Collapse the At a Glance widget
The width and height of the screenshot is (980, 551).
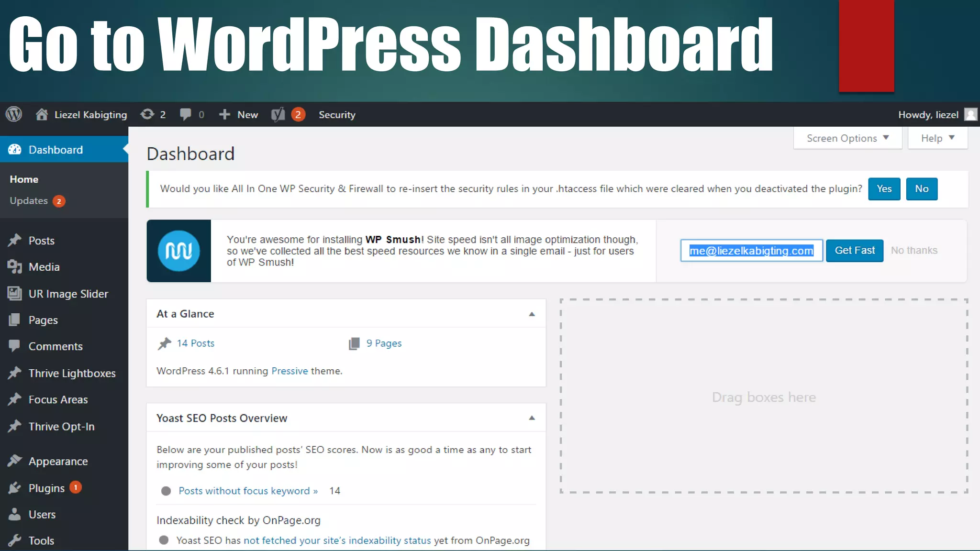pyautogui.click(x=532, y=314)
